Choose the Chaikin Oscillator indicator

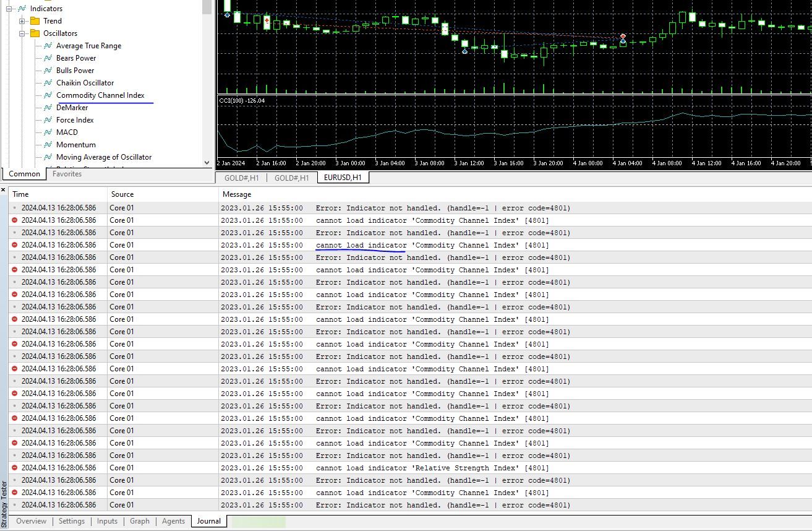(x=85, y=83)
